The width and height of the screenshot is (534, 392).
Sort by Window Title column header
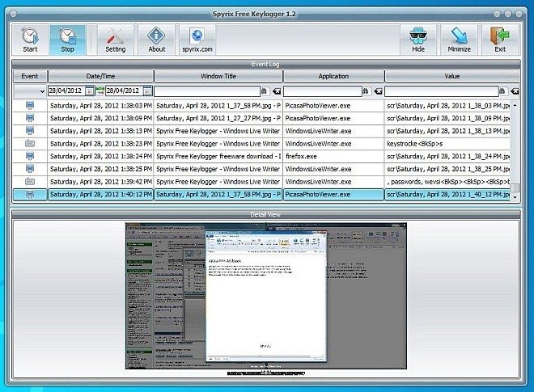click(x=218, y=76)
